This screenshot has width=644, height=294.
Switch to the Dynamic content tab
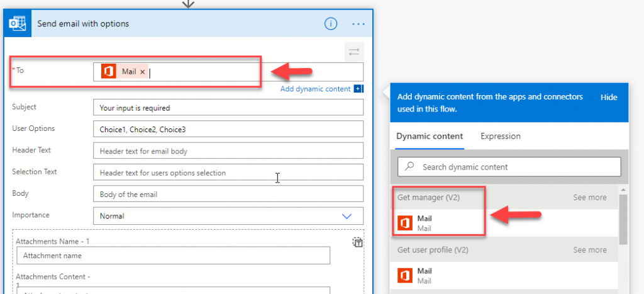(430, 136)
